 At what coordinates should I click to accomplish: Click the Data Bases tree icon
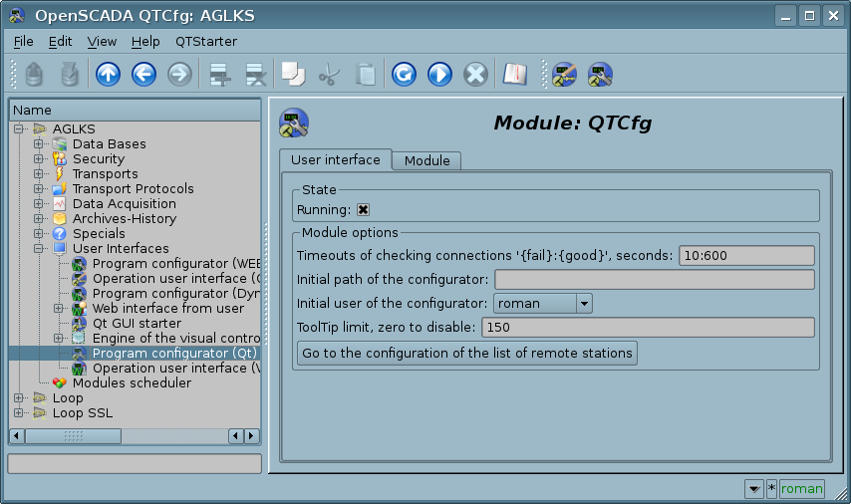(x=59, y=144)
